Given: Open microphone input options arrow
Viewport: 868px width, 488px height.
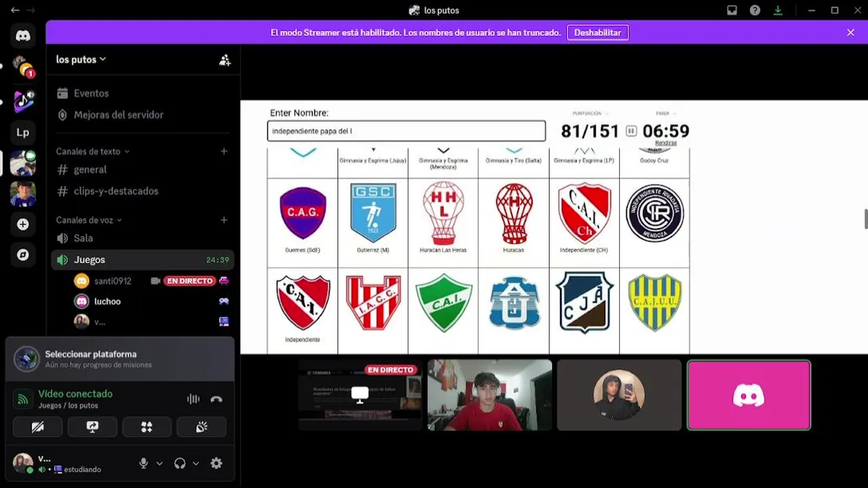Looking at the screenshot, I should [x=159, y=464].
